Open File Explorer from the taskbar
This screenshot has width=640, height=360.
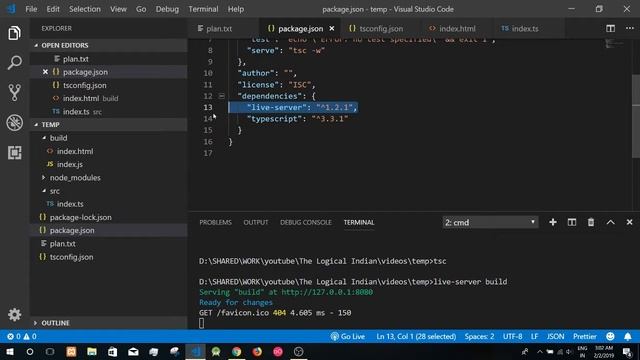pyautogui.click(x=92, y=351)
